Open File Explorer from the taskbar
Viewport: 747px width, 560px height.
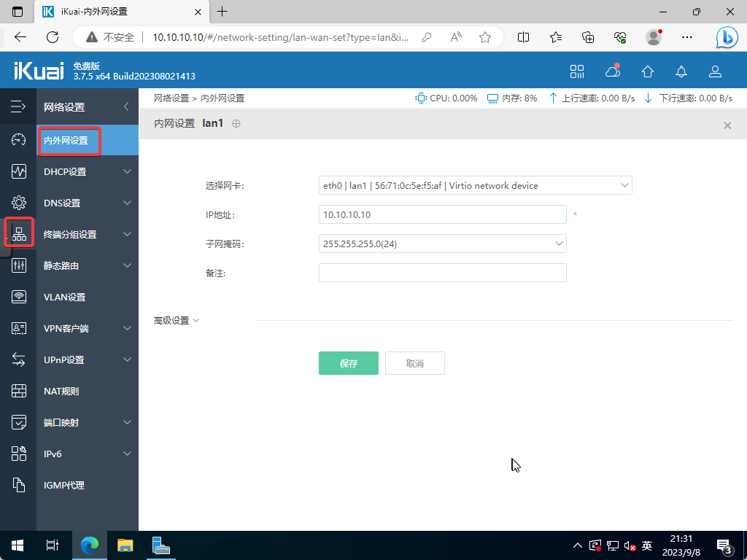125,545
